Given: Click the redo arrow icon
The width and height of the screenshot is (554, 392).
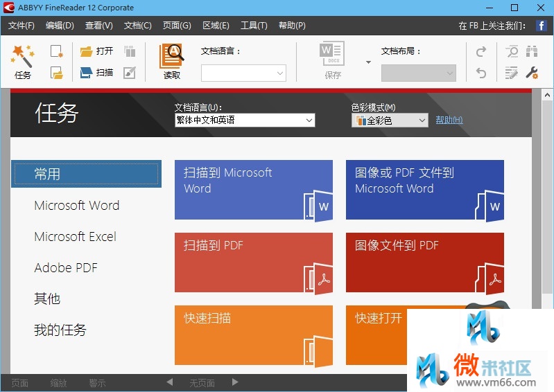Looking at the screenshot, I should pyautogui.click(x=481, y=51).
